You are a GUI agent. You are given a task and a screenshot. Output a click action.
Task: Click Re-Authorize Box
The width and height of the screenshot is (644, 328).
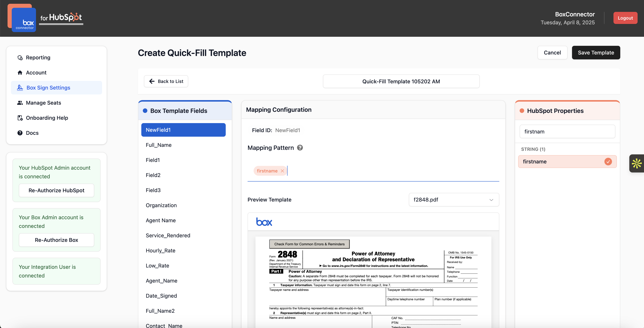(57, 240)
